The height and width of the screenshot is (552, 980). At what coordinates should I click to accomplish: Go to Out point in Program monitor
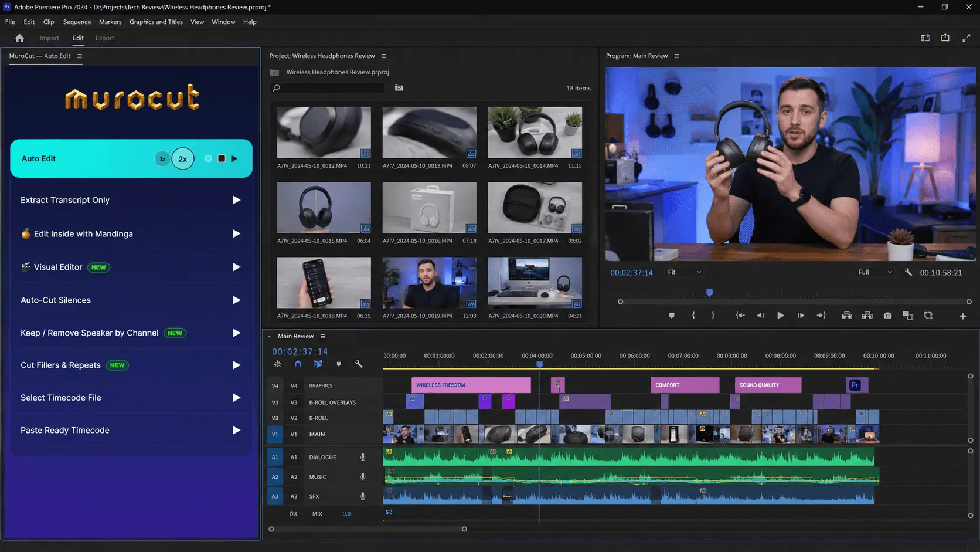[821, 316]
